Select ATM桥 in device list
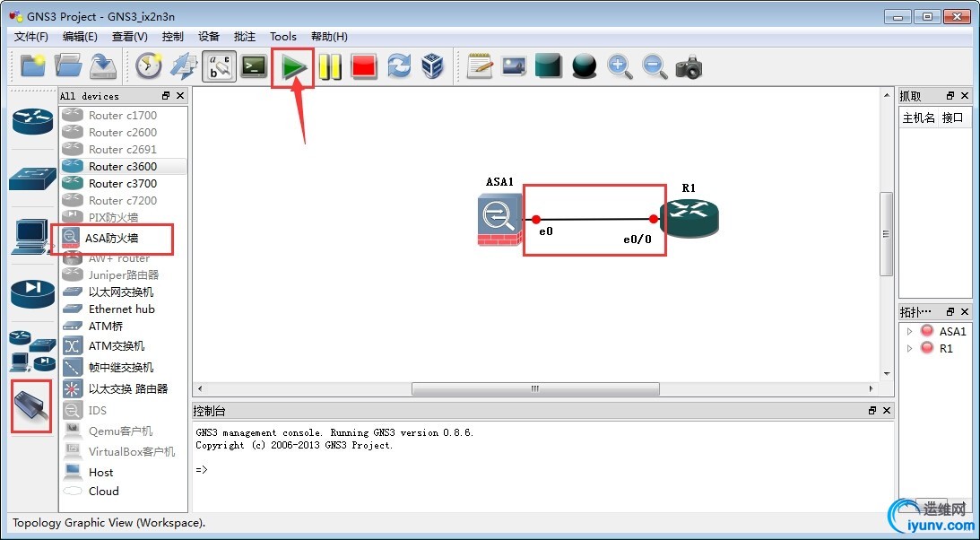The width and height of the screenshot is (980, 540). (x=123, y=327)
